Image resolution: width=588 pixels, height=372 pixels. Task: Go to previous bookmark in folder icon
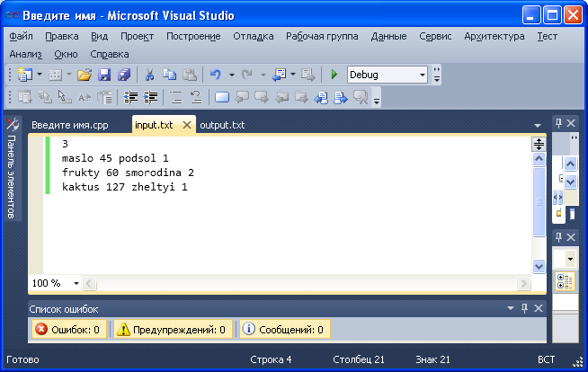(281, 98)
